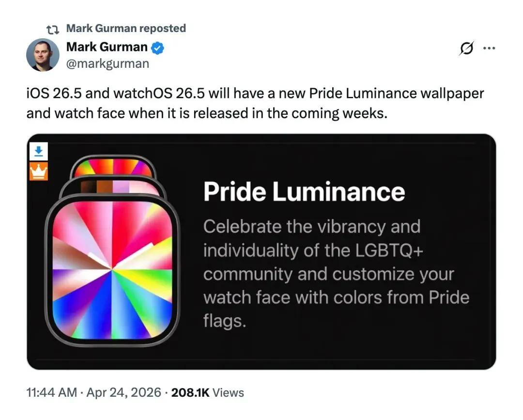Open the three-dot more options menu
The width and height of the screenshot is (523, 420).
coord(490,48)
